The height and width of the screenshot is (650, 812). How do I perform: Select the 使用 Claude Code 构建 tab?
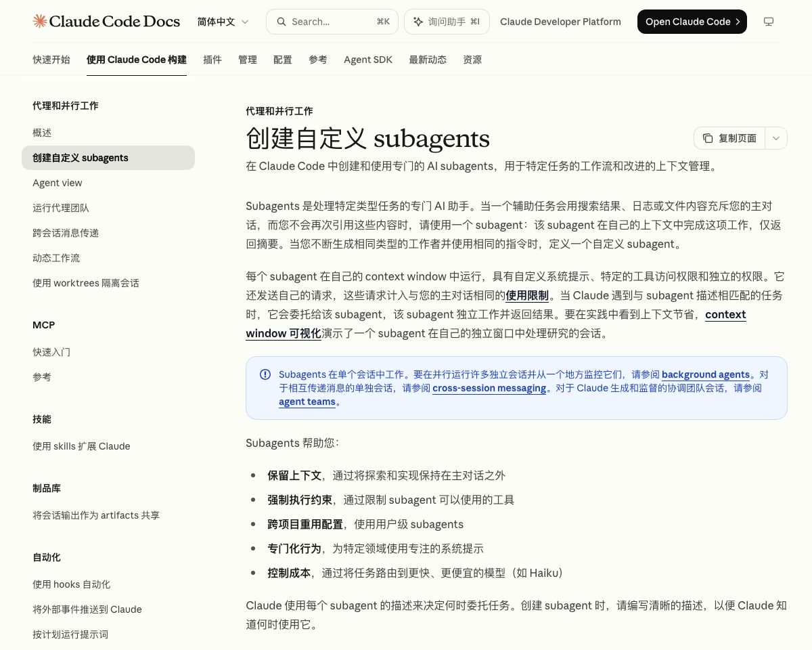137,60
